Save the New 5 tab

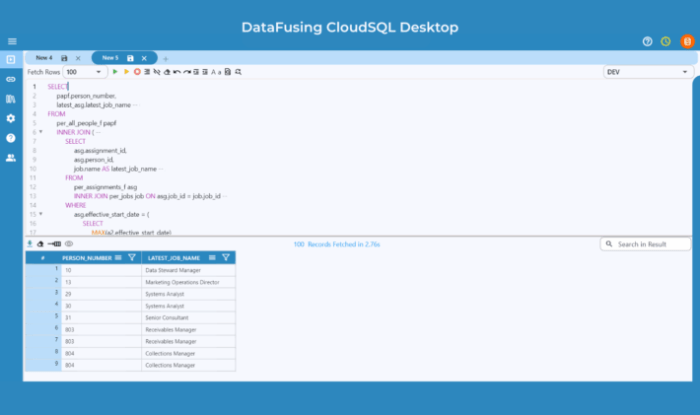[x=130, y=58]
